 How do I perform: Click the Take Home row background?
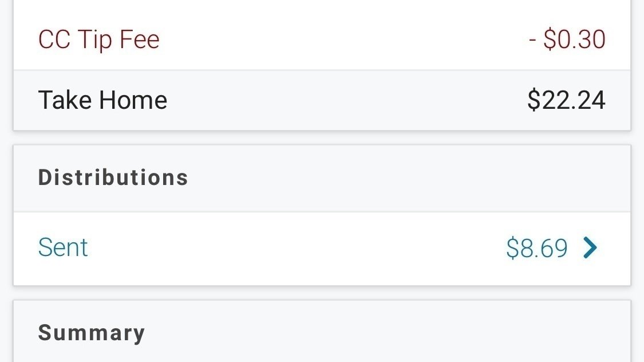click(x=343, y=101)
